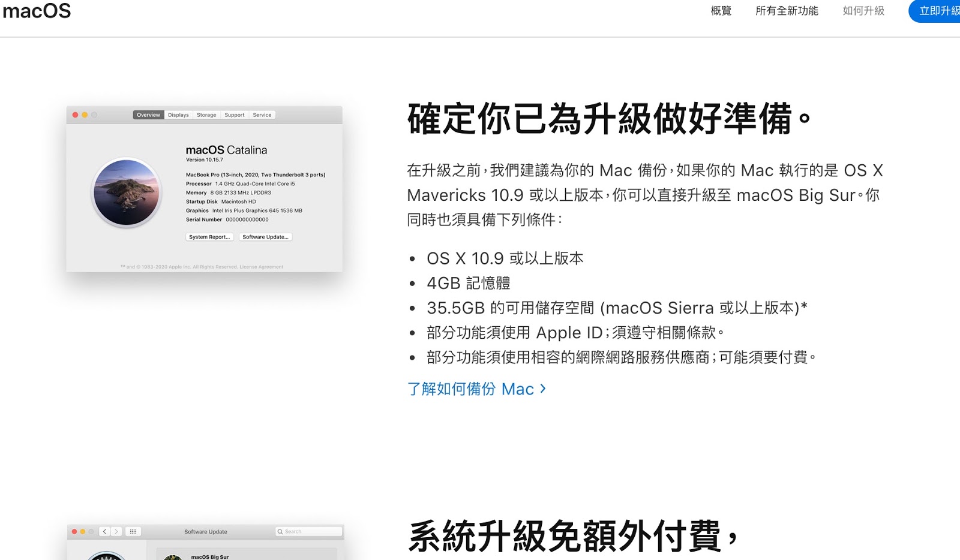Click the 'macOS Catalina' title in About window
Viewport: 960px width, 560px height.
(226, 150)
